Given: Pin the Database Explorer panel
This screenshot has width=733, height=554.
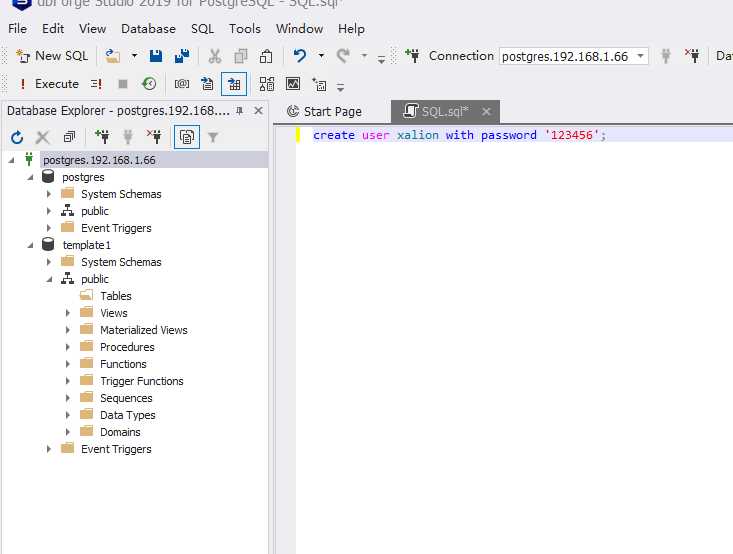Looking at the screenshot, I should click(x=240, y=111).
